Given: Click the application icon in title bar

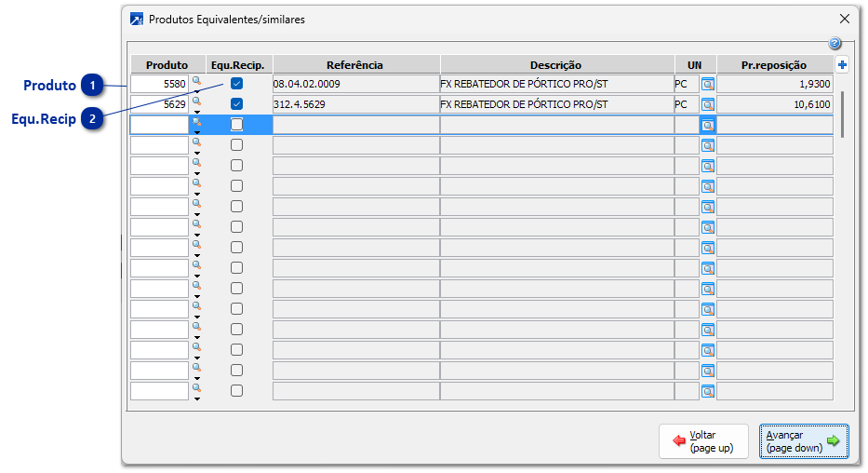Looking at the screenshot, I should (137, 20).
